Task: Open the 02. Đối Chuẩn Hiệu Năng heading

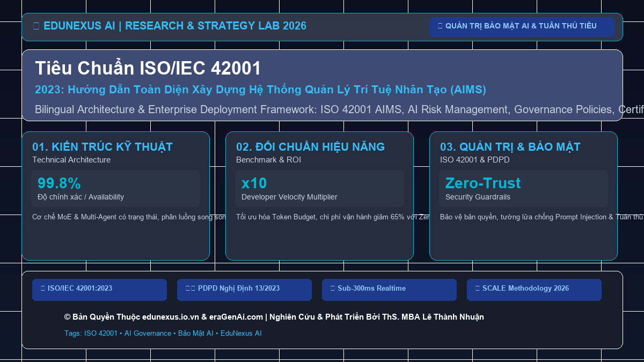Action: pos(310,147)
